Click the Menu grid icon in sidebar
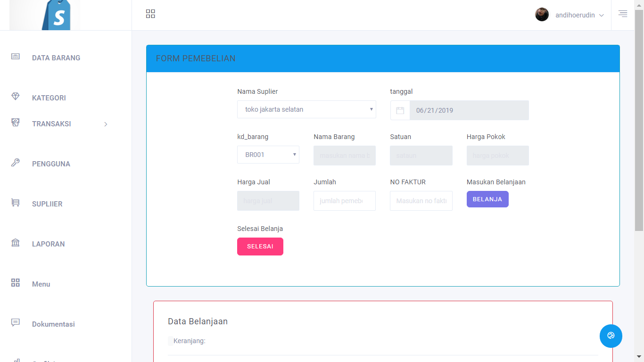Screen dimensions: 644x362 16,283
